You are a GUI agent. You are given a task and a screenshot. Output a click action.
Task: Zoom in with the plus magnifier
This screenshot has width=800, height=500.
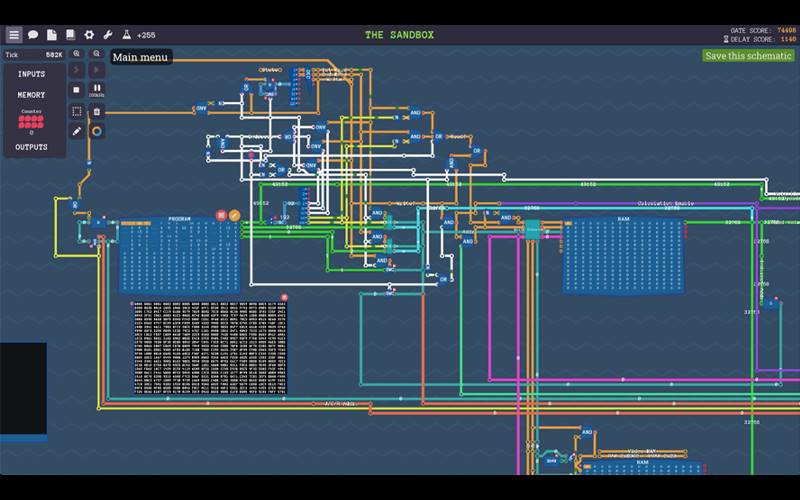tap(77, 54)
